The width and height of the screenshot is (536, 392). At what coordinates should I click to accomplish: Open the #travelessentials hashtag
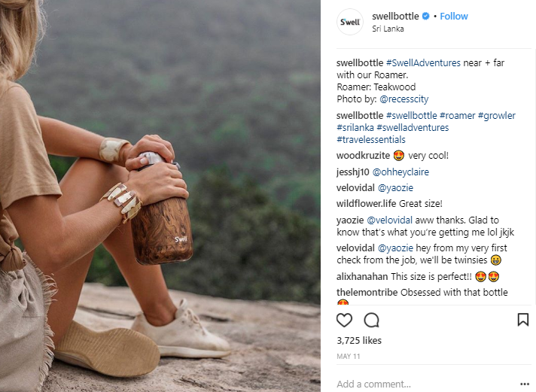coord(371,139)
